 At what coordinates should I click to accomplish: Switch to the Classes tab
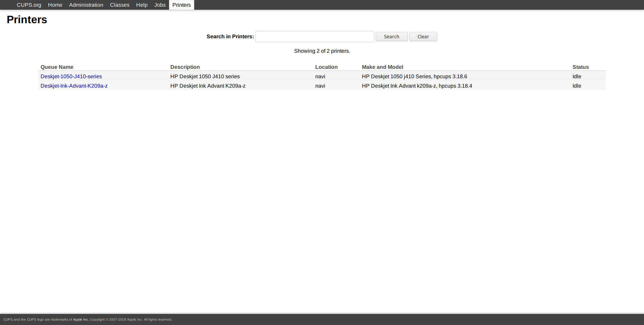click(x=119, y=5)
